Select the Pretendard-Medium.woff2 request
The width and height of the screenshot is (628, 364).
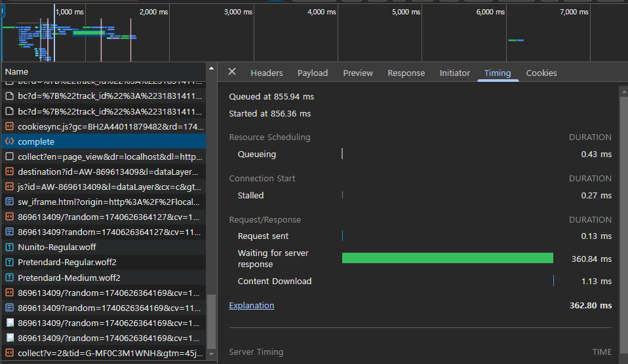point(104,278)
